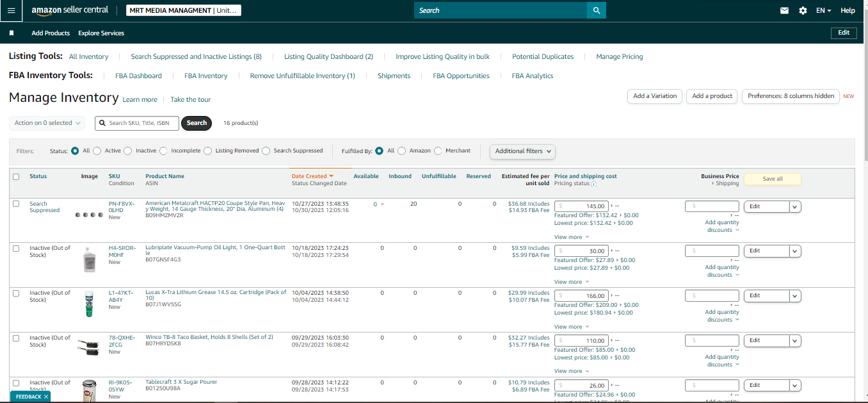Expand Available quantity chevron for American Metalcraft
The height and width of the screenshot is (403, 868).
coord(382,204)
